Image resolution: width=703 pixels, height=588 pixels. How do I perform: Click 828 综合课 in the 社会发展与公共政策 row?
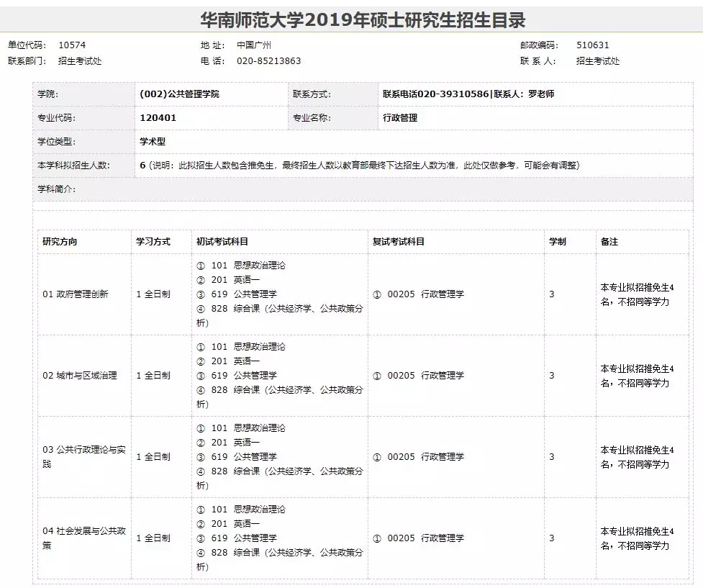point(280,559)
